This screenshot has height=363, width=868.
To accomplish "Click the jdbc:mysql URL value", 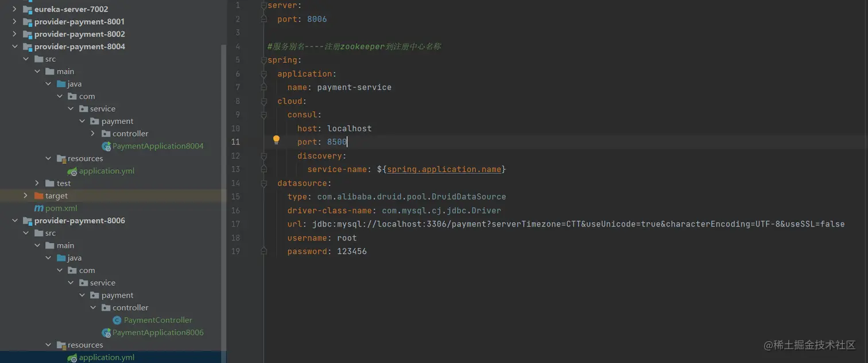I will tap(579, 224).
